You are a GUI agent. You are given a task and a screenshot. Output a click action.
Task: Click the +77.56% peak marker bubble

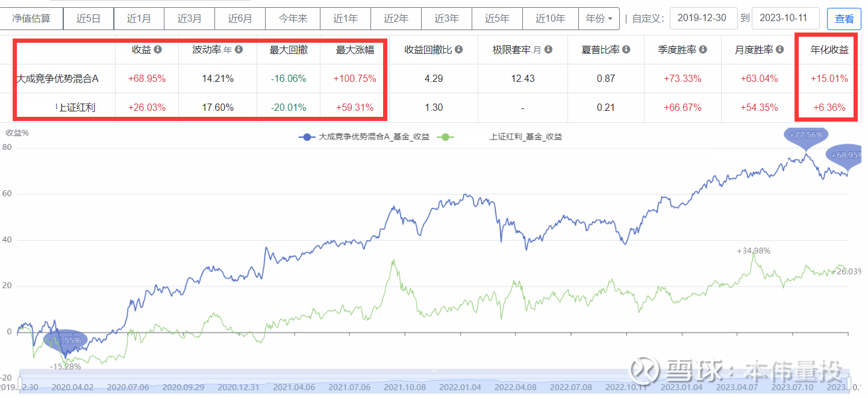(806, 135)
